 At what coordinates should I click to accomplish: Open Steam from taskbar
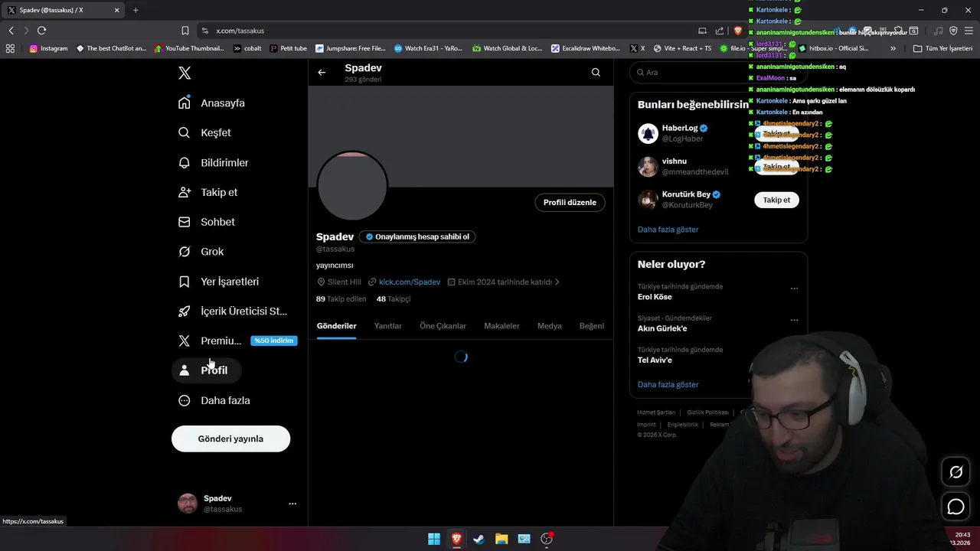(x=479, y=539)
